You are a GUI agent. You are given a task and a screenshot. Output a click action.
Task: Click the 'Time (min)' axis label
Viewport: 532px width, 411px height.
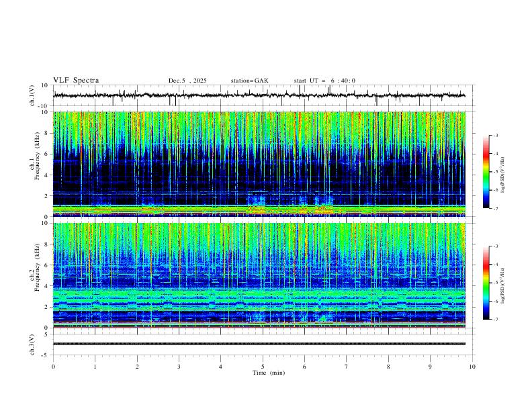click(x=269, y=373)
